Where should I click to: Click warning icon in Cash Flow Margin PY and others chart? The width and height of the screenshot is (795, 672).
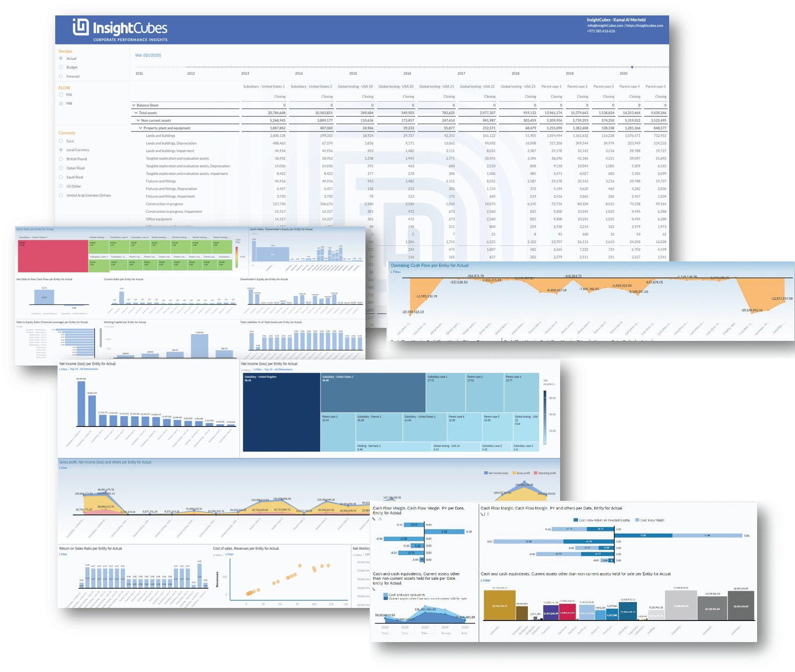[x=488, y=514]
